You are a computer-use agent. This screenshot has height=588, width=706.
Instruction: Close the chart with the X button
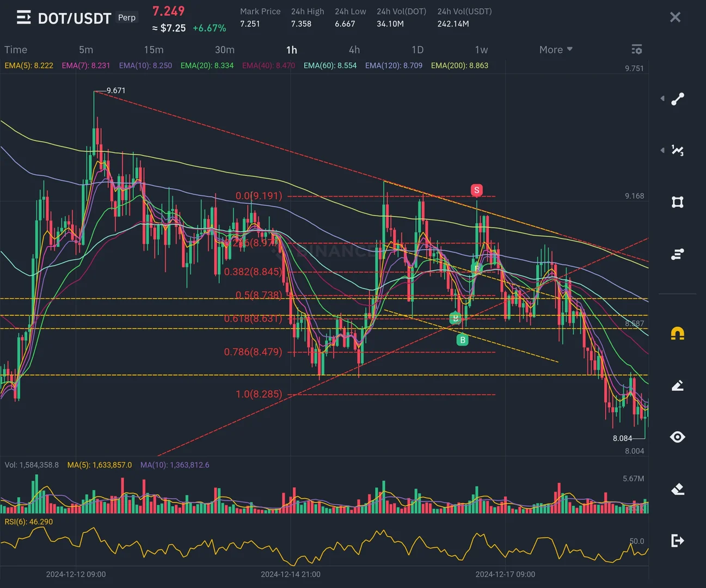(675, 17)
